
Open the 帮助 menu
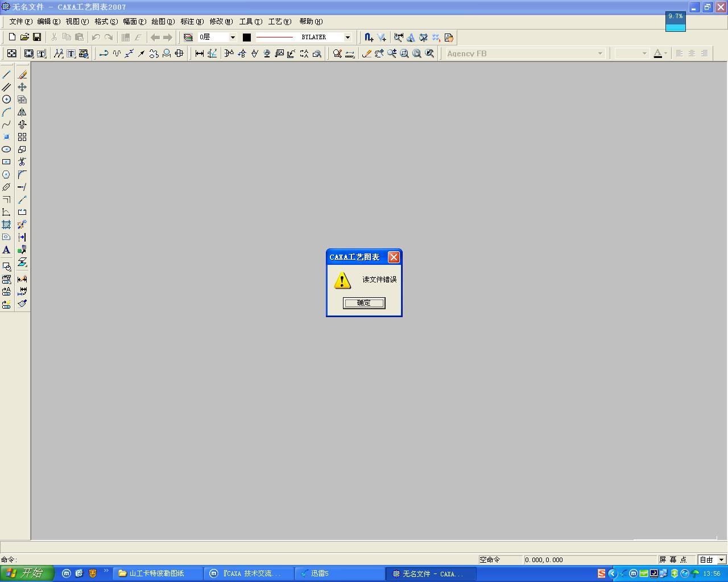(311, 22)
